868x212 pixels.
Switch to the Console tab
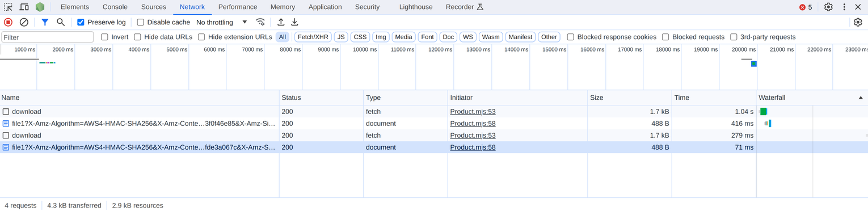click(x=115, y=7)
